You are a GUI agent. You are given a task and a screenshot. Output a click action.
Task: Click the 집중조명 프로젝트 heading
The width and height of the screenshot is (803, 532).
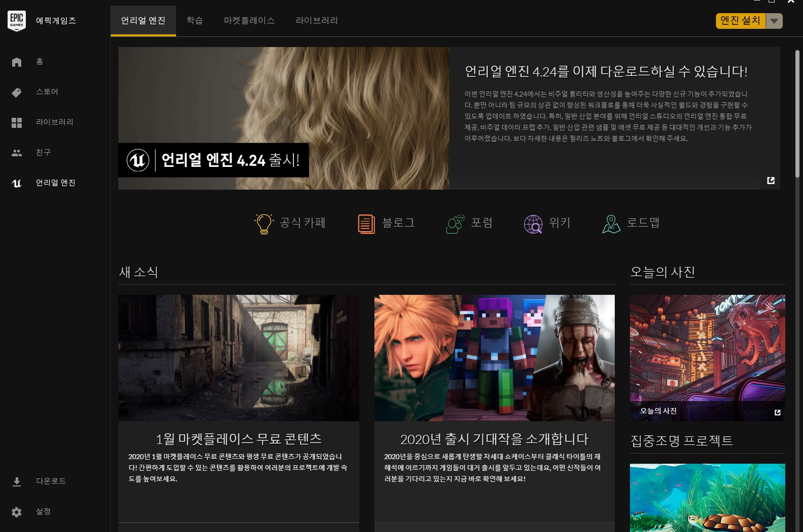682,441
